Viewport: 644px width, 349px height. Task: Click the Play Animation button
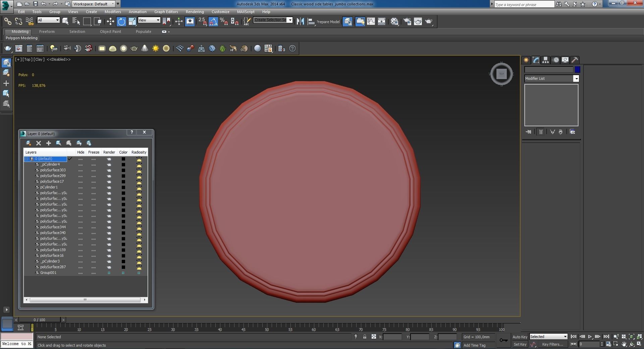pos(590,337)
